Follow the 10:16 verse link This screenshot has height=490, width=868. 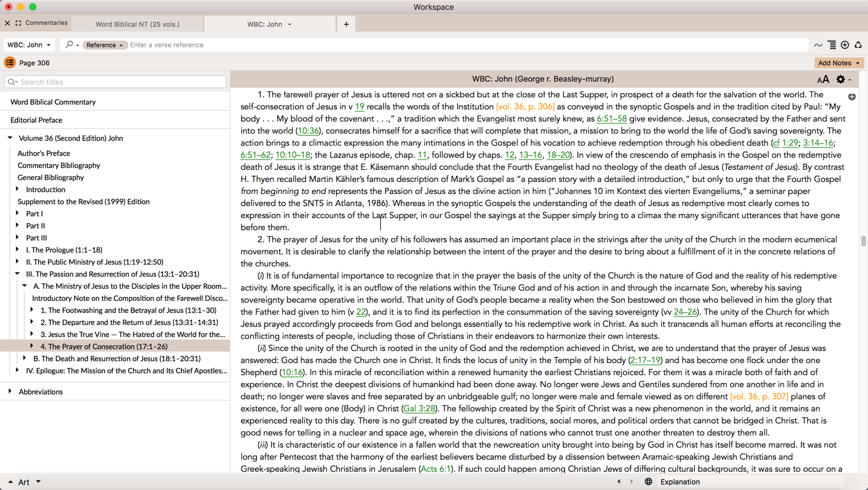[x=293, y=373]
